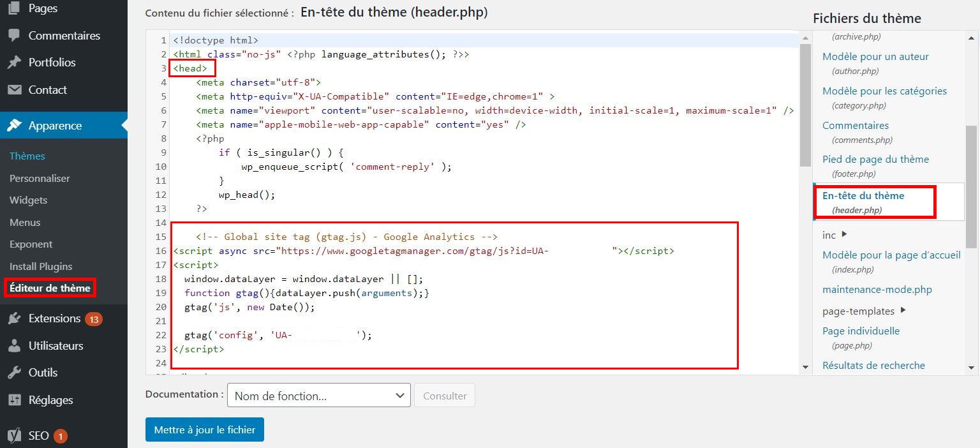Screen dimensions: 980x448
Task: Click line number 14 in the gutter
Action: pos(161,223)
